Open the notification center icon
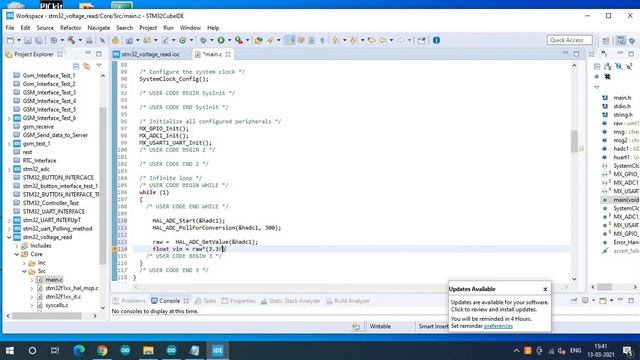The image size is (640, 360). click(627, 350)
